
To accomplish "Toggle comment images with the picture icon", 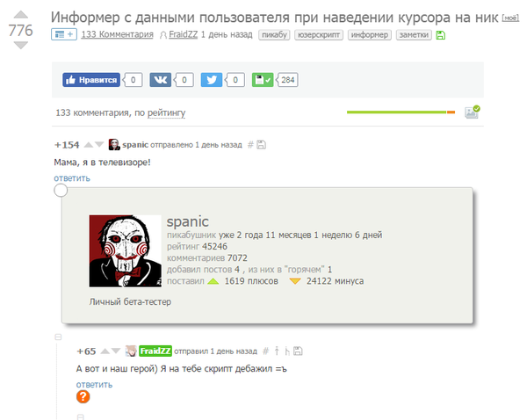I will tap(472, 112).
